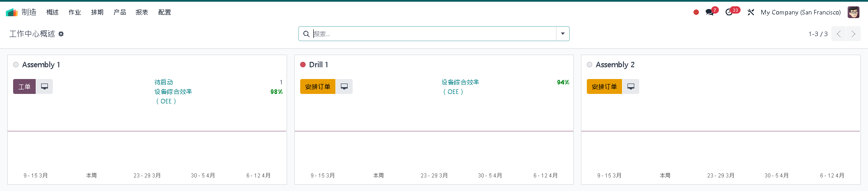868x191 pixels.
Task: Click 安排订单 button on Drill 1
Action: tap(317, 87)
